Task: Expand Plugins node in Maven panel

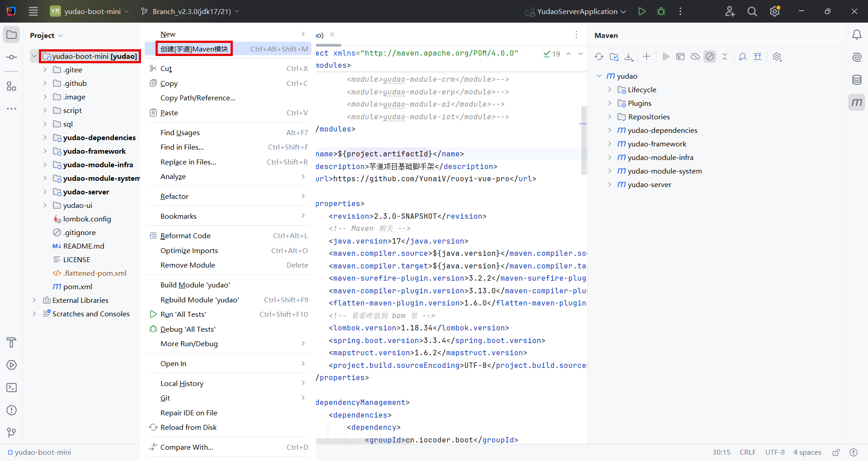Action: point(609,103)
